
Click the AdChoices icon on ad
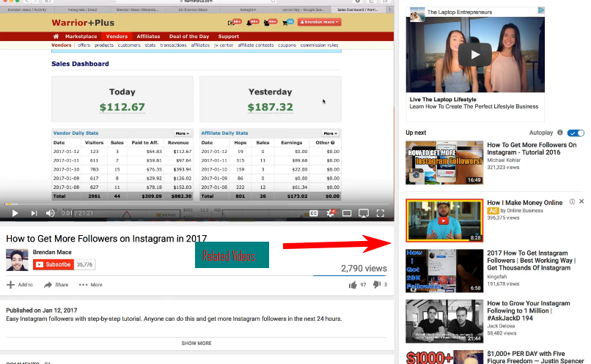tap(541, 10)
